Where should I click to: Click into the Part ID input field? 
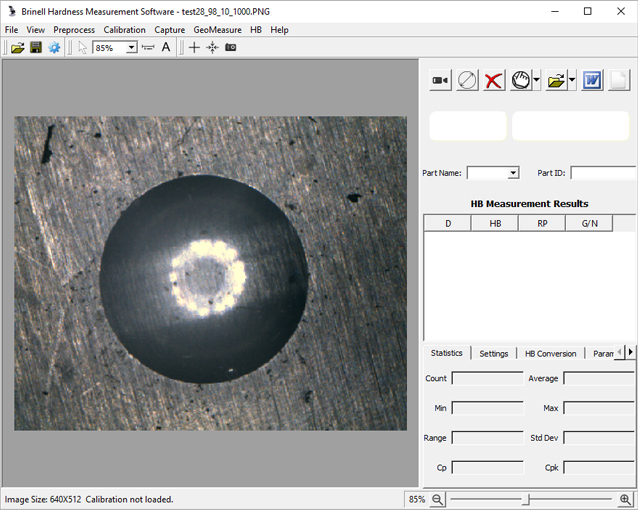(603, 173)
